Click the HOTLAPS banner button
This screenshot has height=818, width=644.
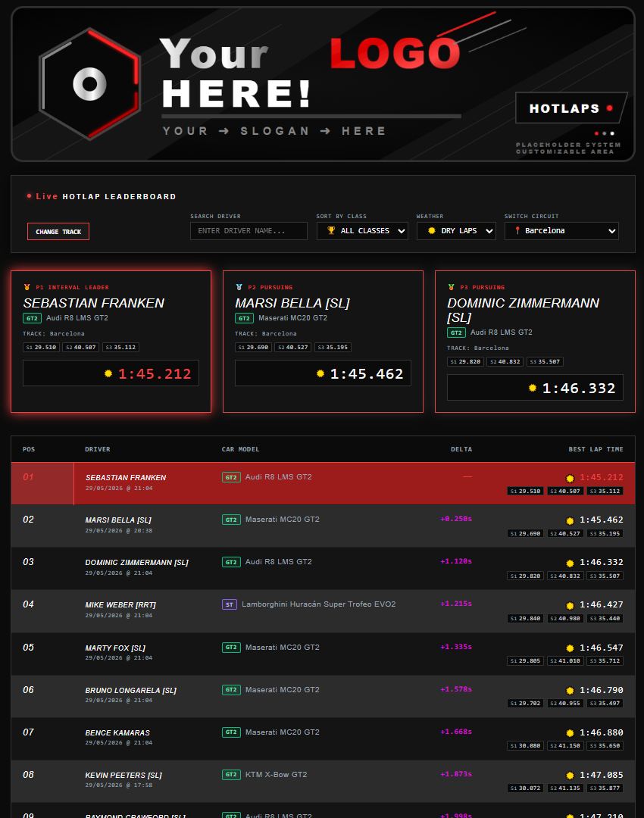571,108
